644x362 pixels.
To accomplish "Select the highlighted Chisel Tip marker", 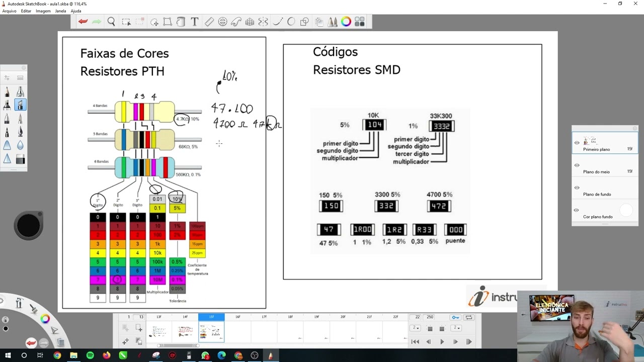I will click(20, 105).
